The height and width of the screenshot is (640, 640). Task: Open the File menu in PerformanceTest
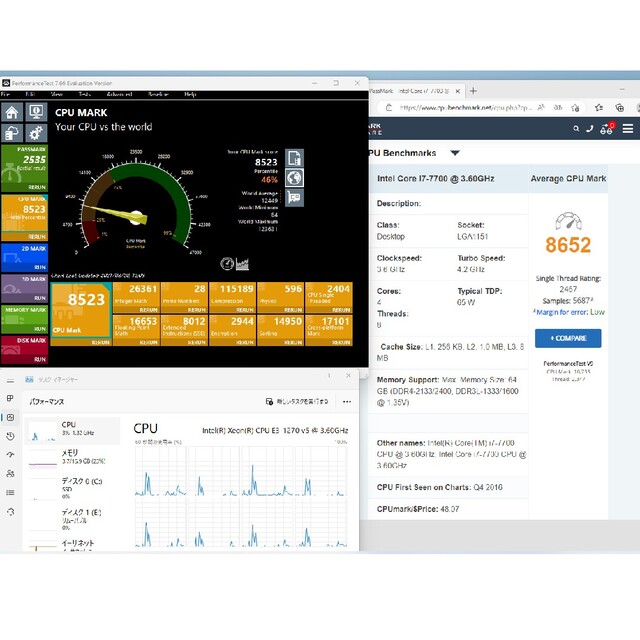point(5,94)
